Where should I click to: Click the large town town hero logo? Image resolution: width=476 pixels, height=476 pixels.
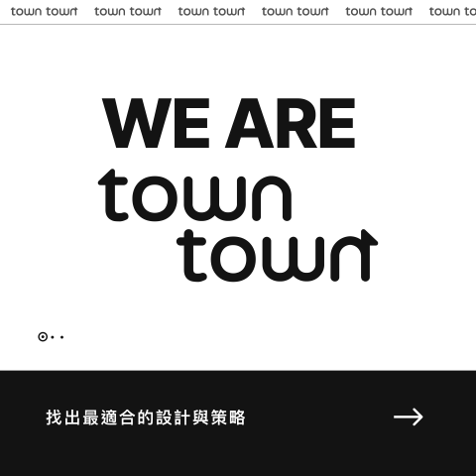(238, 225)
